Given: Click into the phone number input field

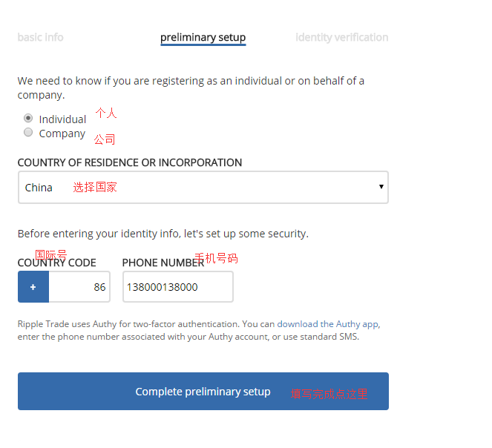Looking at the screenshot, I should tap(178, 287).
